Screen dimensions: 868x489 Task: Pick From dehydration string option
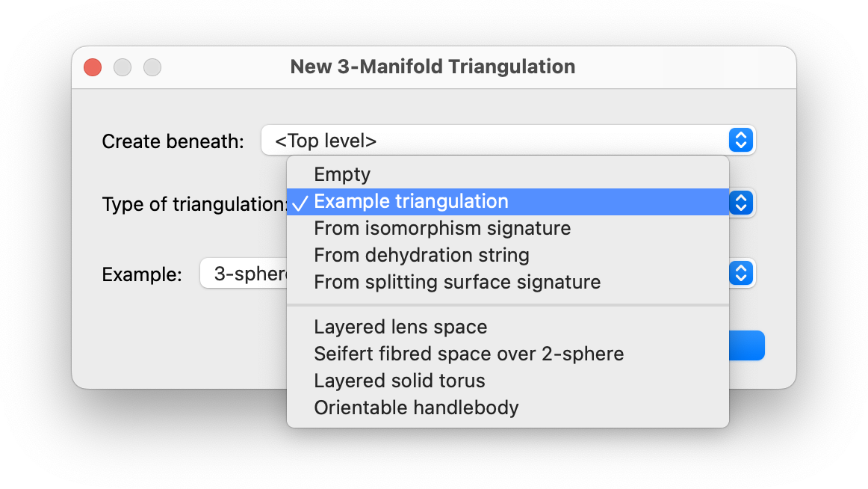coord(421,255)
